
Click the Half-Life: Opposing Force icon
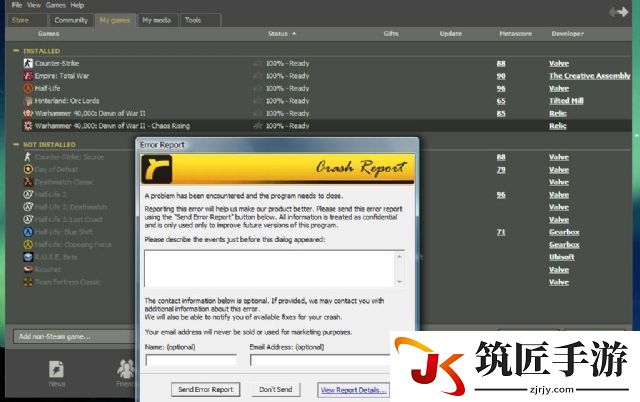pyautogui.click(x=28, y=244)
